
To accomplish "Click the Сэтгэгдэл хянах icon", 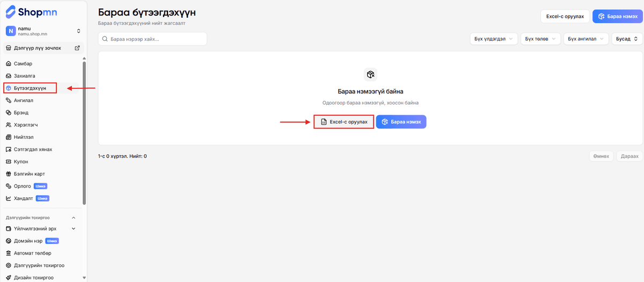I will click(x=9, y=150).
